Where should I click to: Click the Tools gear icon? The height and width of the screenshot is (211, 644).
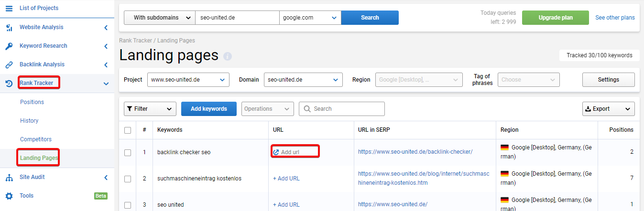point(9,196)
